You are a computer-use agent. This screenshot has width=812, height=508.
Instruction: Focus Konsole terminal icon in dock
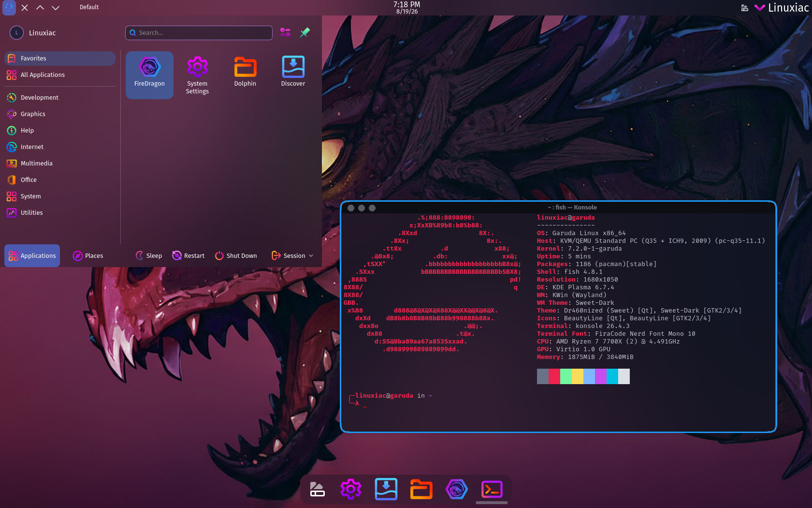tap(492, 490)
